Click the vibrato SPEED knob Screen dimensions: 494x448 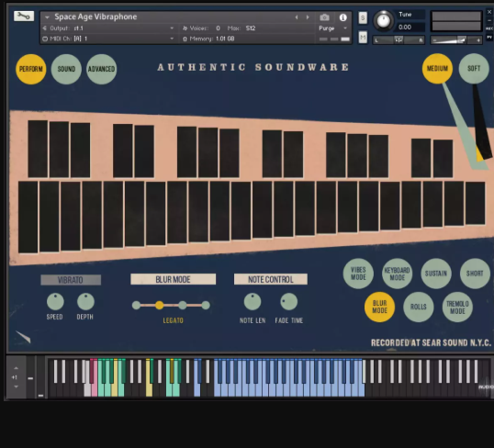click(x=55, y=301)
